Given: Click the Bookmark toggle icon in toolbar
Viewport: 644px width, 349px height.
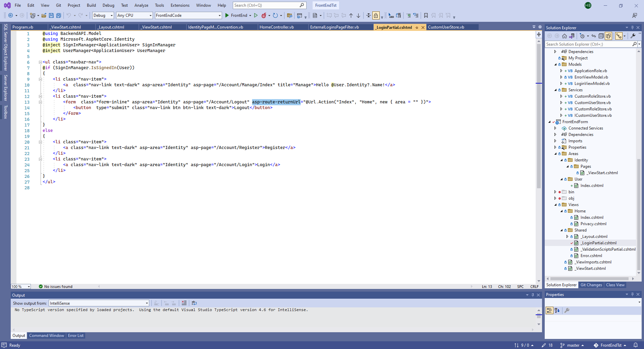Looking at the screenshot, I should tap(426, 15).
